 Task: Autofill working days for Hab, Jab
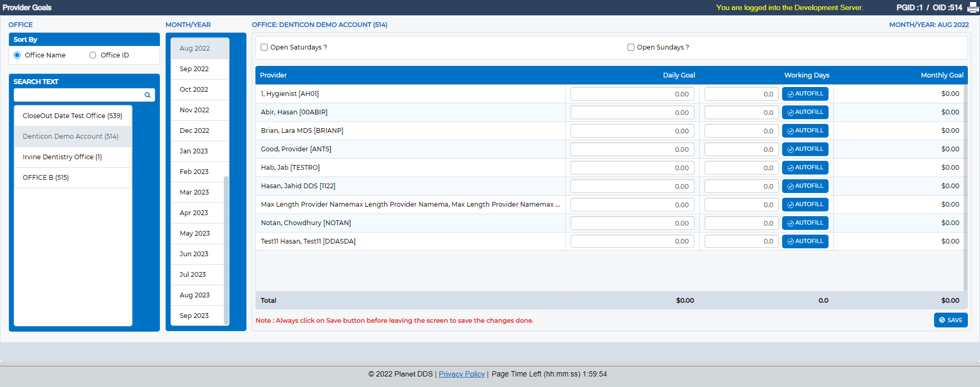tap(805, 168)
